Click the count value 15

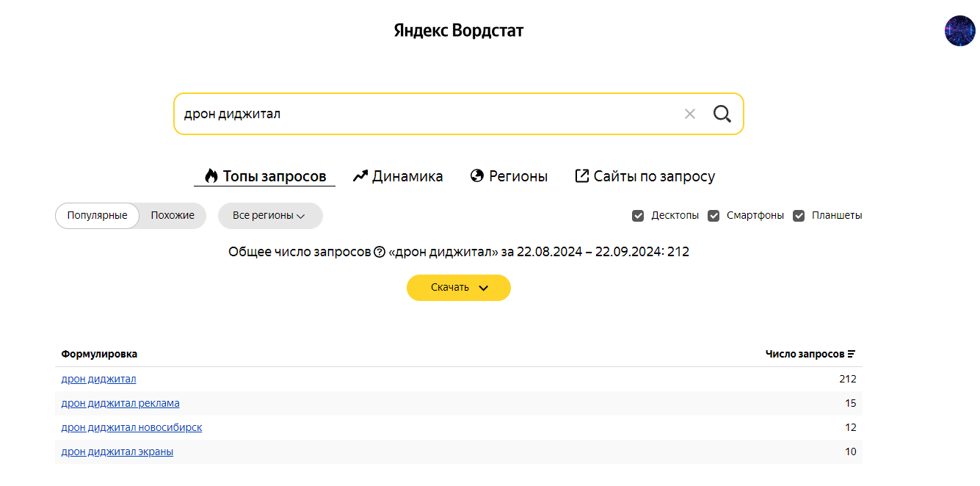coord(850,403)
